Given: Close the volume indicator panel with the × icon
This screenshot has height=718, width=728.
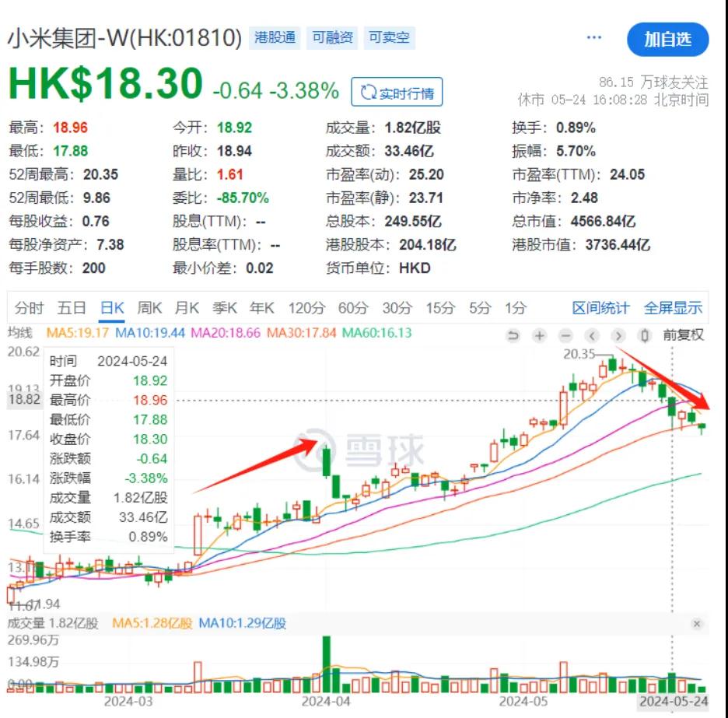Looking at the screenshot, I should 697,624.
